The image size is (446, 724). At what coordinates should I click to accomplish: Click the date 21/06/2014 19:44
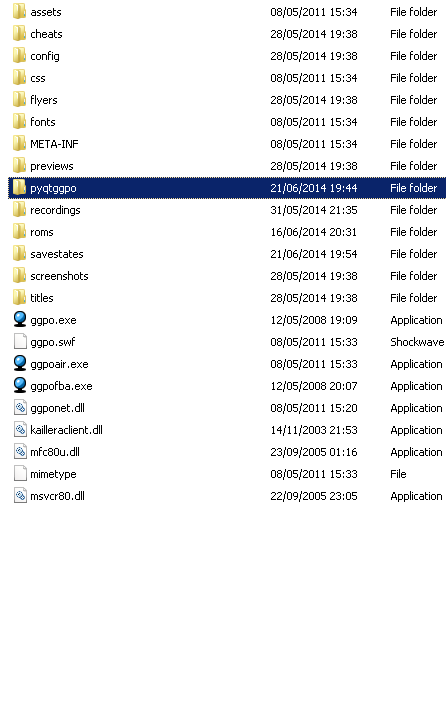coord(314,188)
